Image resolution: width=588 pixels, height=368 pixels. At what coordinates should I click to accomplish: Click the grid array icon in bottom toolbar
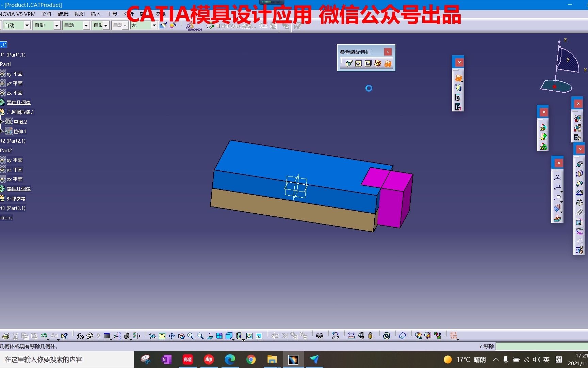[454, 336]
